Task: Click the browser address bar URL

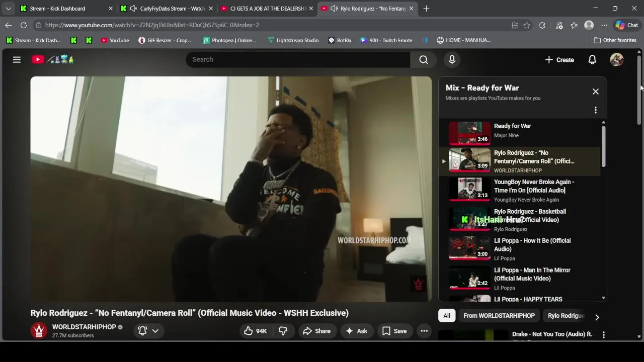Action: 152,25
